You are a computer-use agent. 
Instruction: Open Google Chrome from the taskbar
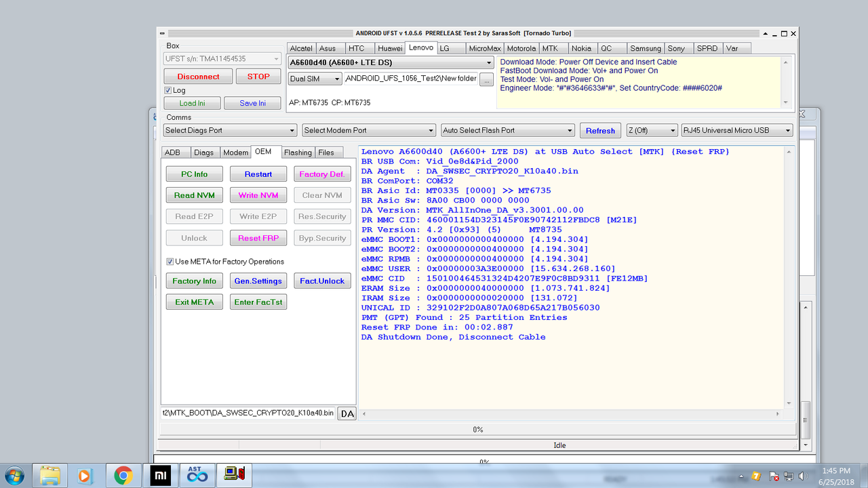(x=123, y=475)
